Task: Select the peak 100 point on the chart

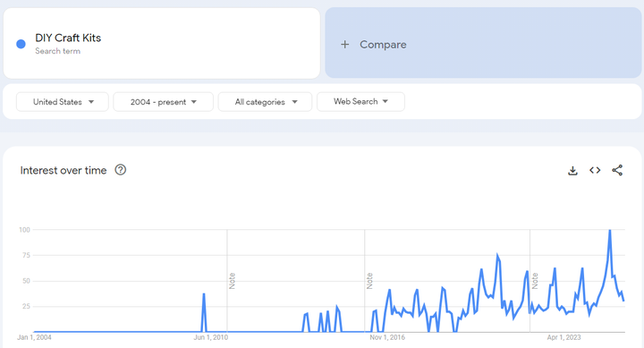Action: 610,231
